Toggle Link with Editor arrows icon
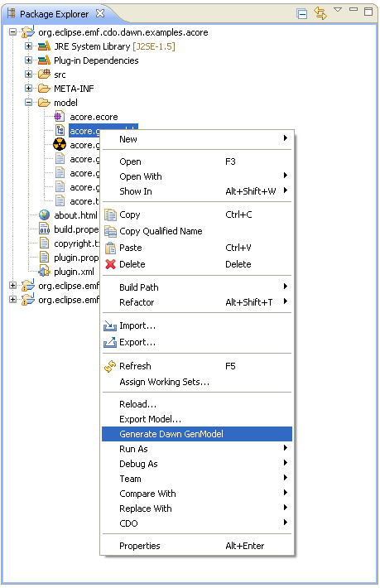The height and width of the screenshot is (588, 380). click(320, 13)
